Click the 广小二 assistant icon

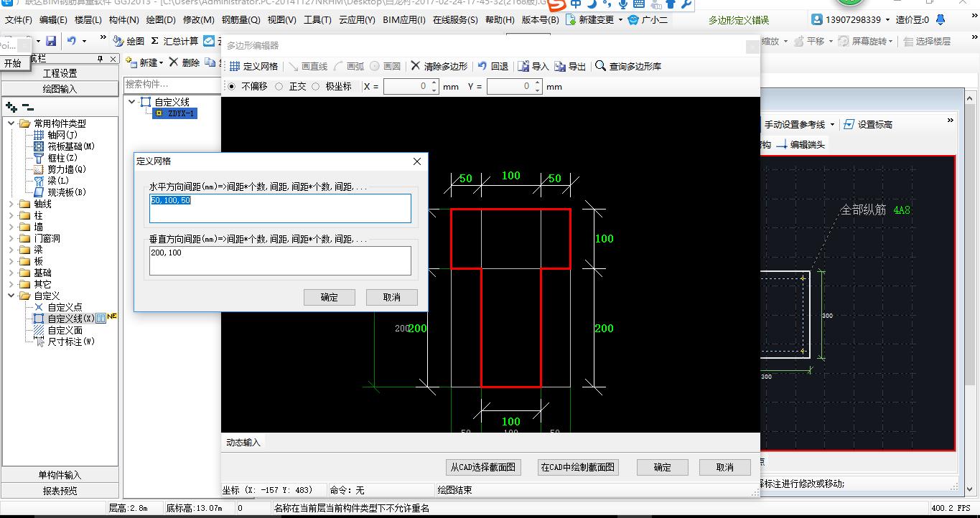pyautogui.click(x=633, y=20)
